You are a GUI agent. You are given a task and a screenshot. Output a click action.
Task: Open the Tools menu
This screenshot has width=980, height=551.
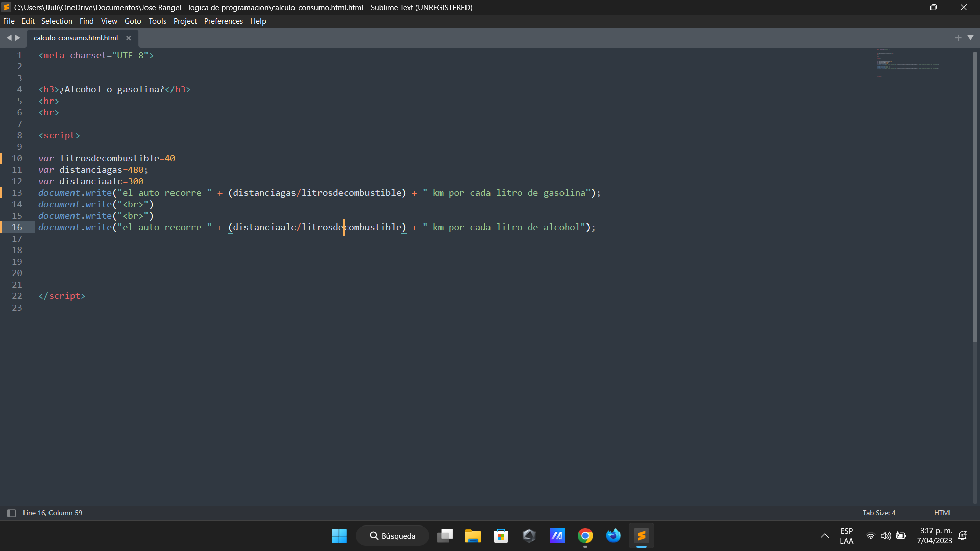coord(157,21)
